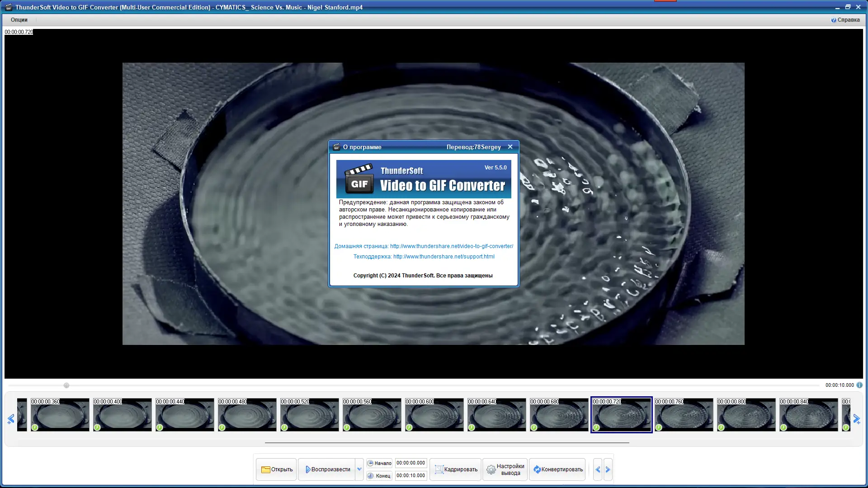Step to previous frame using toolbar arrow
The width and height of the screenshot is (868, 488).
598,469
